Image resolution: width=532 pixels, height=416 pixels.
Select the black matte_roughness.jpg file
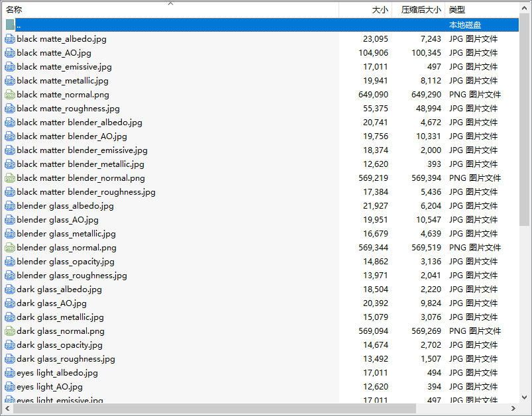[x=68, y=109]
